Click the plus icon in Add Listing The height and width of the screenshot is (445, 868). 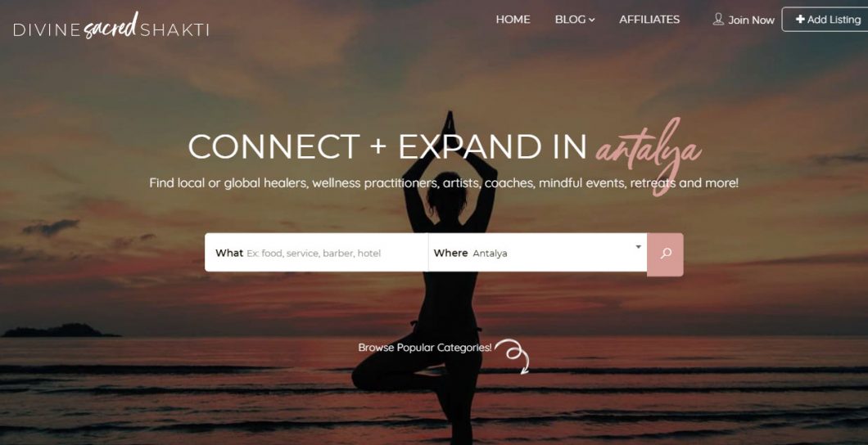pyautogui.click(x=800, y=20)
